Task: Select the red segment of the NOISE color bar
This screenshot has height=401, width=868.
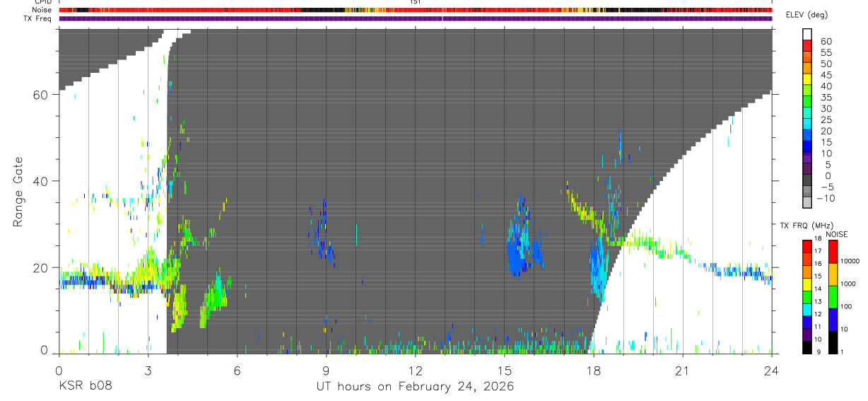Action: tap(832, 252)
